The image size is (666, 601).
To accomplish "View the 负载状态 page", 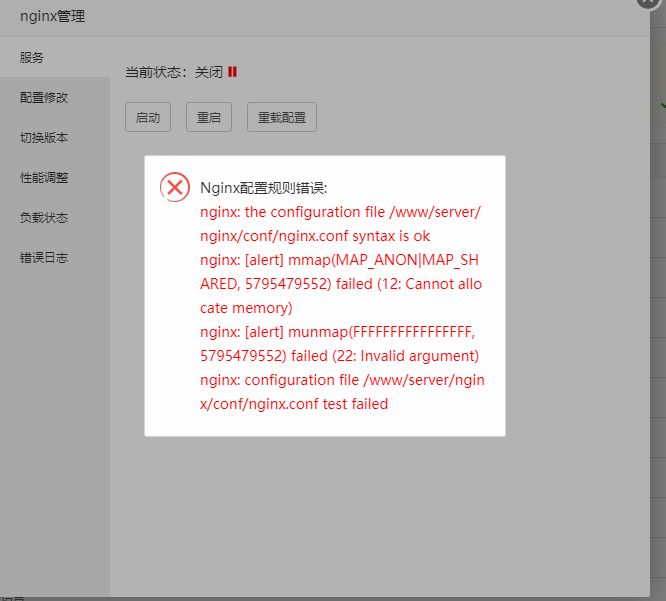I will (55, 217).
